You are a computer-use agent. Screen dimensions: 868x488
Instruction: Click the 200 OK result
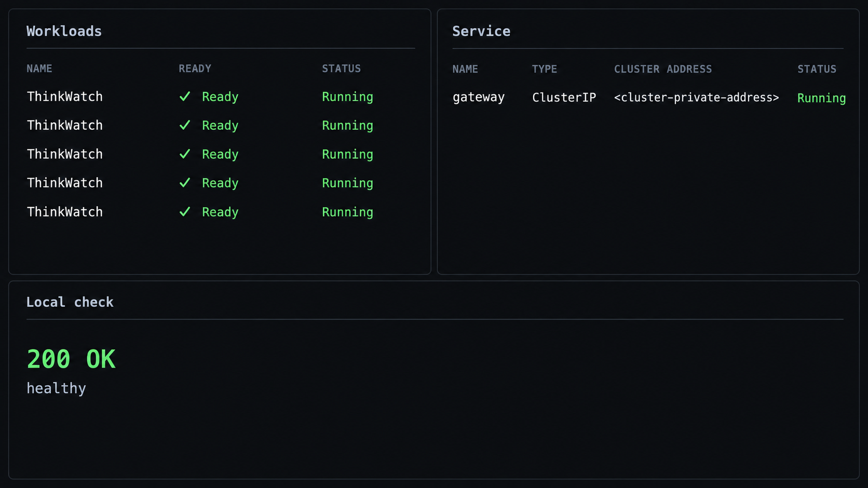(x=71, y=359)
